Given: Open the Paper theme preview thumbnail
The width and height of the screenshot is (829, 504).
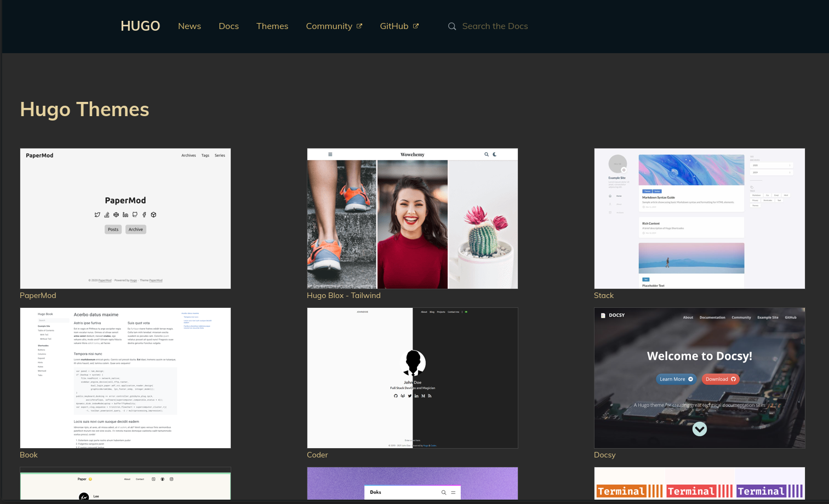Looking at the screenshot, I should click(x=125, y=483).
